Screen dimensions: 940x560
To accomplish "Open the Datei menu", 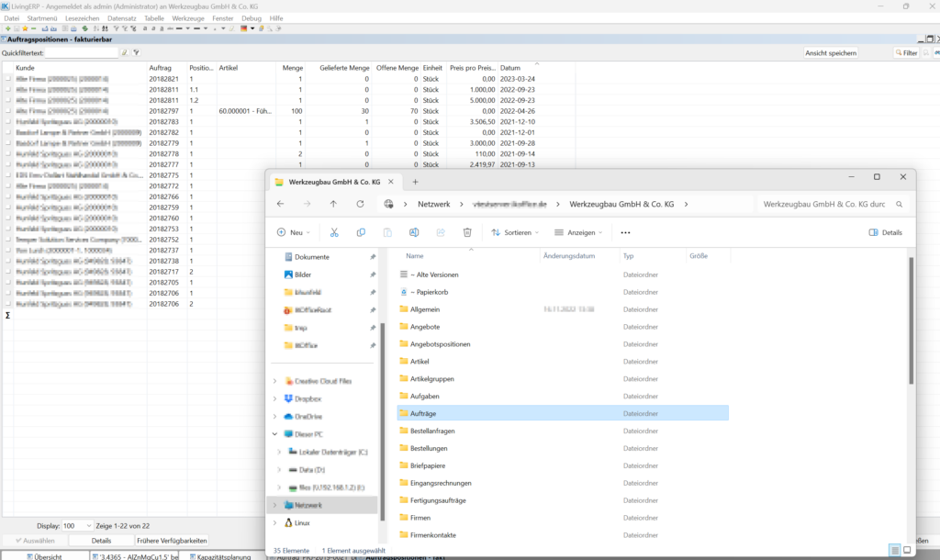I will coord(11,18).
